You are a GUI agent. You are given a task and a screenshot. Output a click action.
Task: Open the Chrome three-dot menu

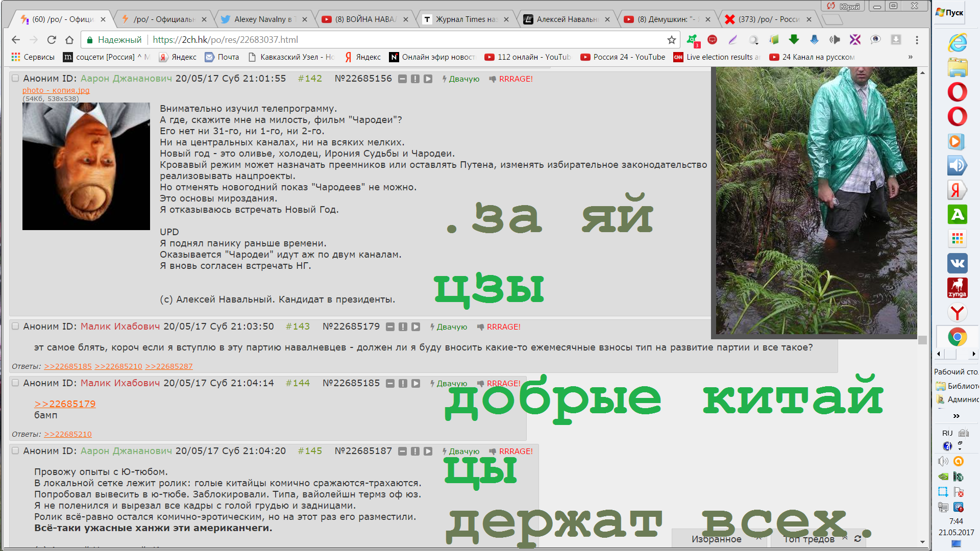917,40
